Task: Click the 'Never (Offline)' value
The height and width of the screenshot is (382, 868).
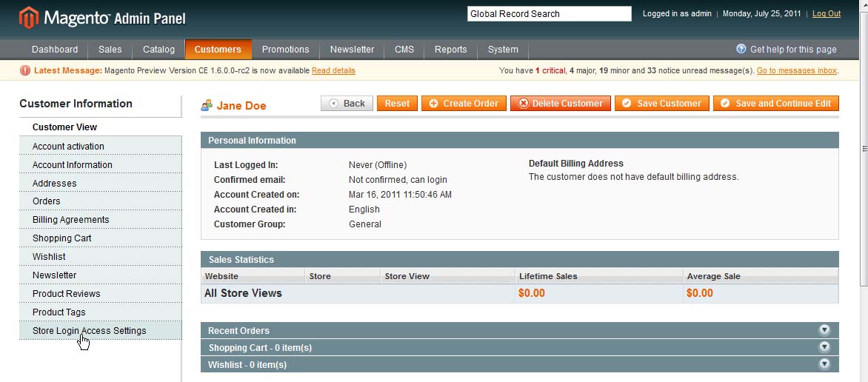Action: [378, 165]
